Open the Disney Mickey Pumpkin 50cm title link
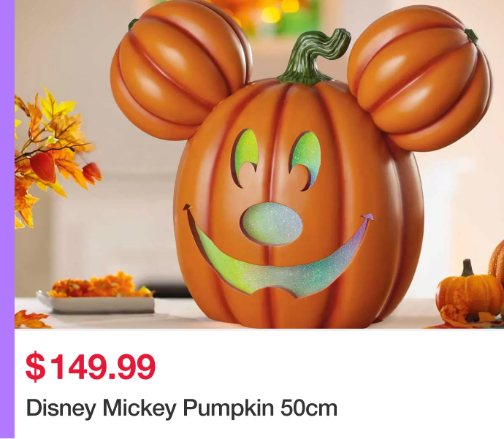 (182, 408)
